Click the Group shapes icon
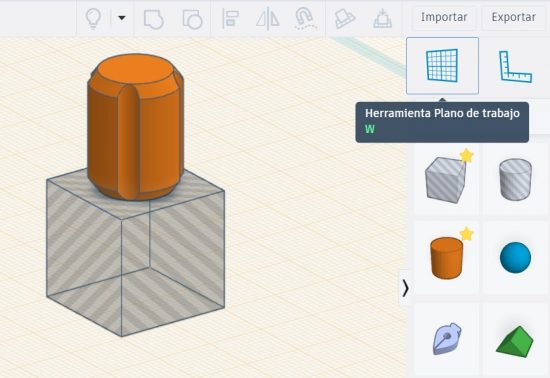Image resolution: width=550 pixels, height=378 pixels. pyautogui.click(x=154, y=19)
